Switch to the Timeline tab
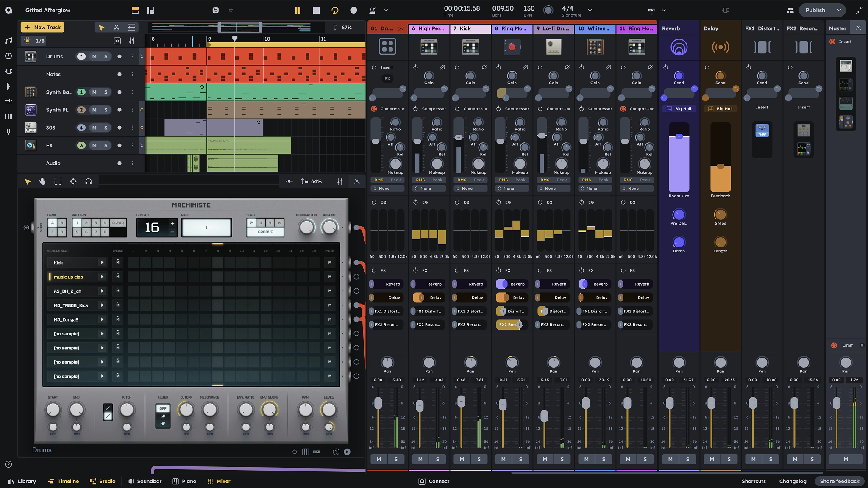868x488 pixels. [64, 481]
